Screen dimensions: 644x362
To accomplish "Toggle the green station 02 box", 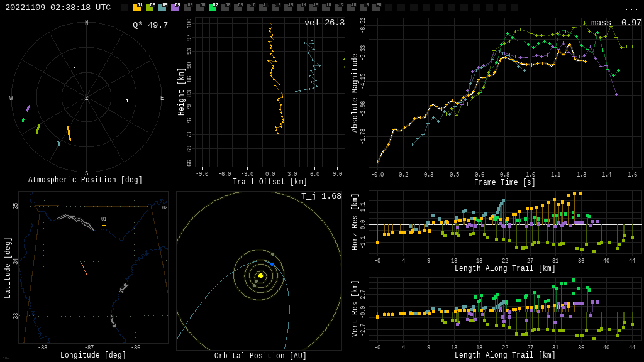I will (x=150, y=8).
